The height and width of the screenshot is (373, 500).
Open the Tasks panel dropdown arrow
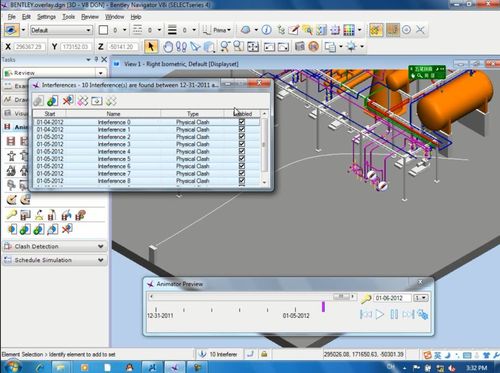(x=88, y=60)
